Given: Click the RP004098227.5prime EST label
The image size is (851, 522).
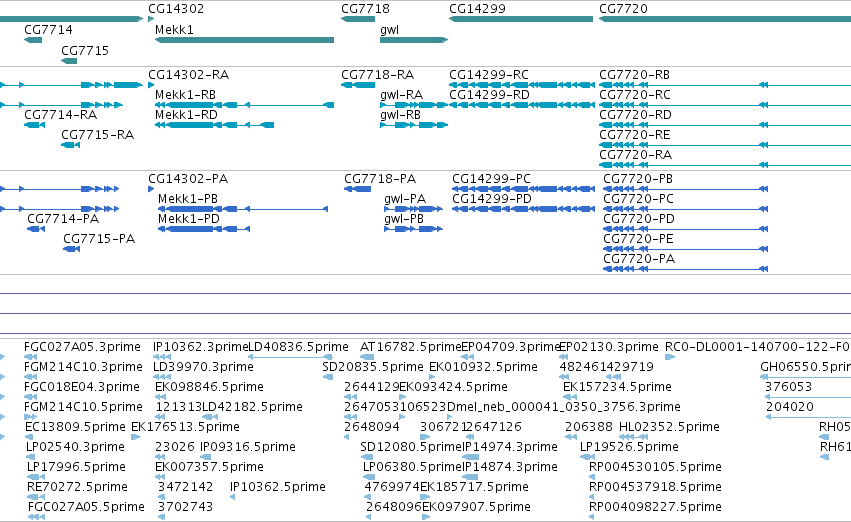Looking at the screenshot, I should (x=655, y=507).
